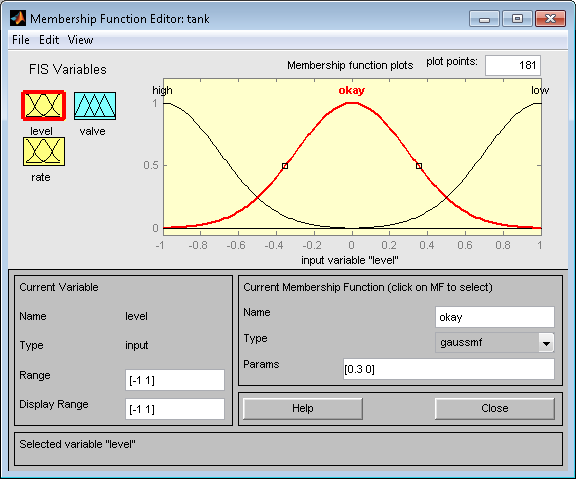Click the plot points input field
The height and width of the screenshot is (479, 576).
[513, 65]
